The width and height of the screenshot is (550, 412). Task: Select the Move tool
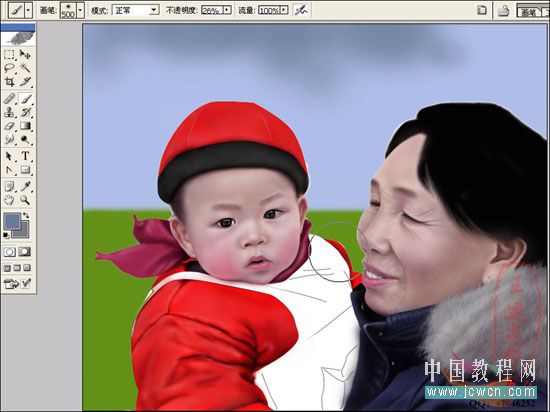(25, 54)
